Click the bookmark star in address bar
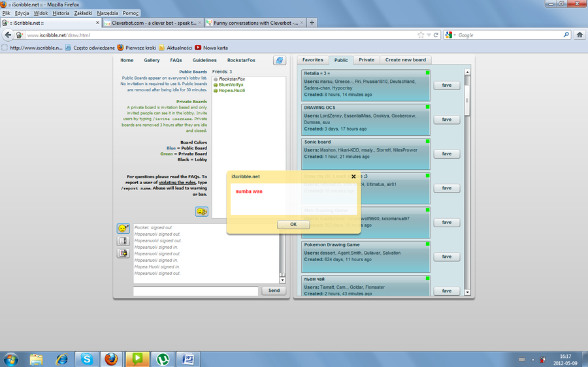588x367 pixels. click(x=421, y=35)
